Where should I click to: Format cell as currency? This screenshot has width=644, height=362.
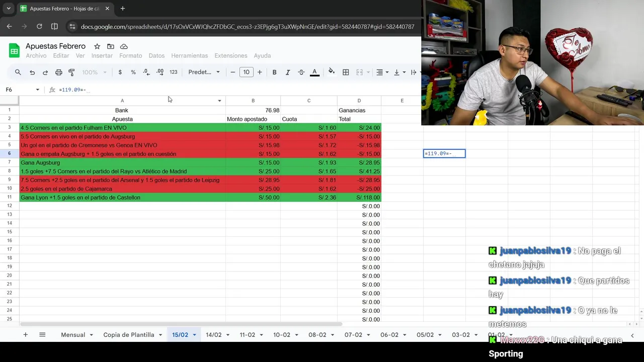click(x=120, y=72)
